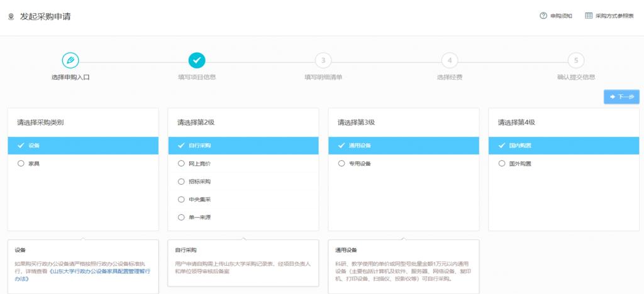Click the 下一步 next step button
This screenshot has height=294, width=644.
(x=621, y=97)
